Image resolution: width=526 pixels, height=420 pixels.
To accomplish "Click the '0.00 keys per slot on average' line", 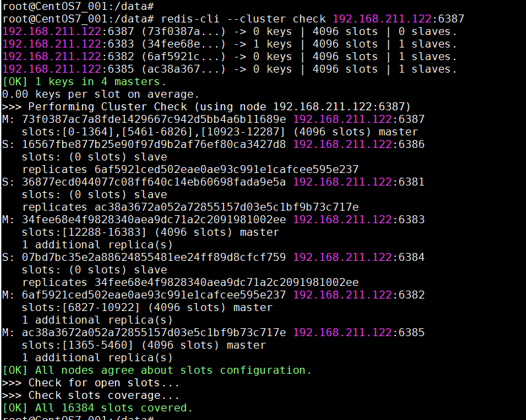I will (x=100, y=94).
